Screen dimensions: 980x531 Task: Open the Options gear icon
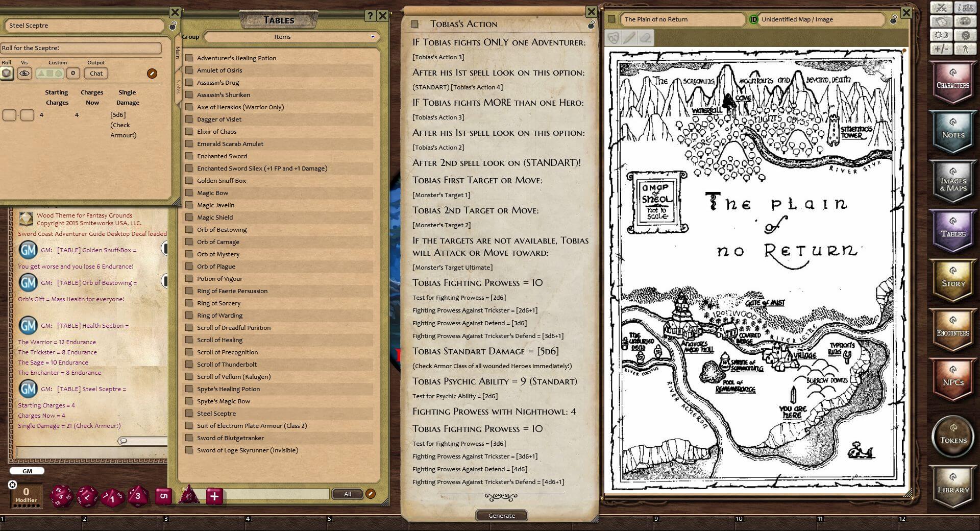tap(965, 35)
